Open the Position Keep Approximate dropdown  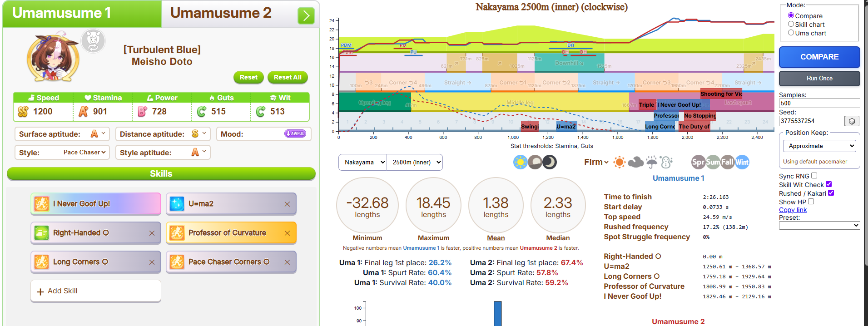tap(819, 146)
